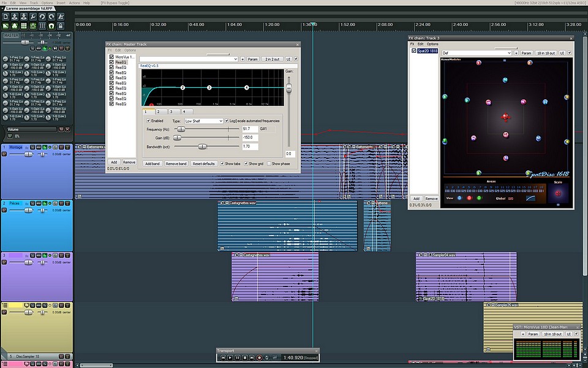Click the Bandwidth (oct) slider handle
The width and height of the screenshot is (588, 368).
[x=203, y=147]
